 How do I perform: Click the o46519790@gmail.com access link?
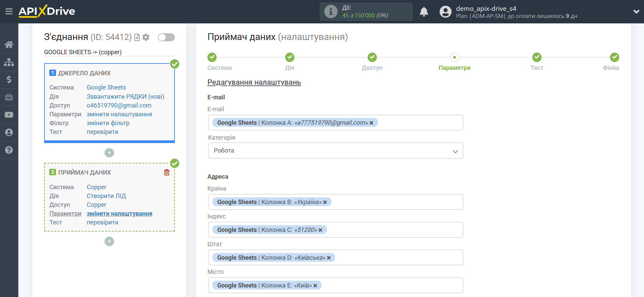pyautogui.click(x=119, y=105)
